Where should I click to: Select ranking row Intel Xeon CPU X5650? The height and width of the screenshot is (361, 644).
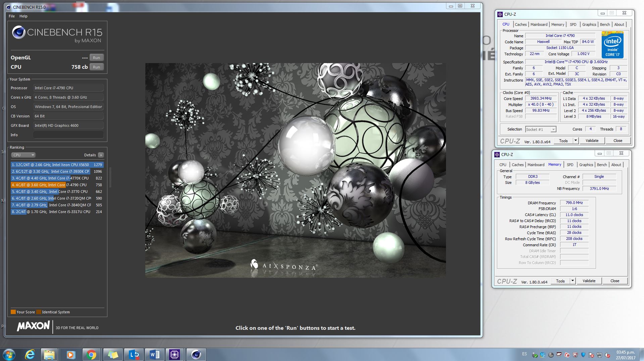pos(57,165)
